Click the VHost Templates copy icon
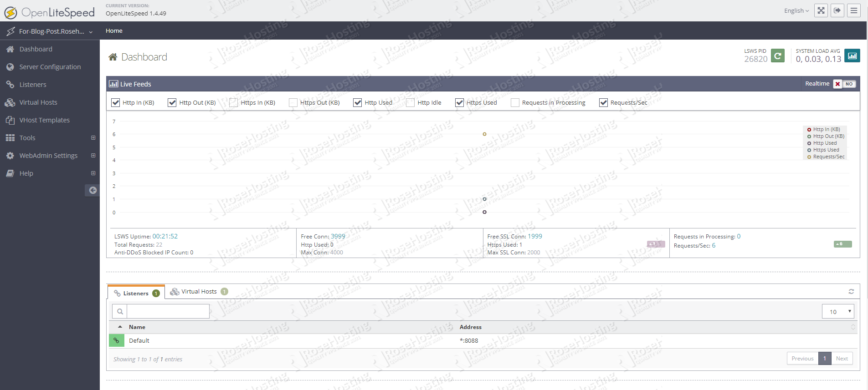 coord(10,120)
